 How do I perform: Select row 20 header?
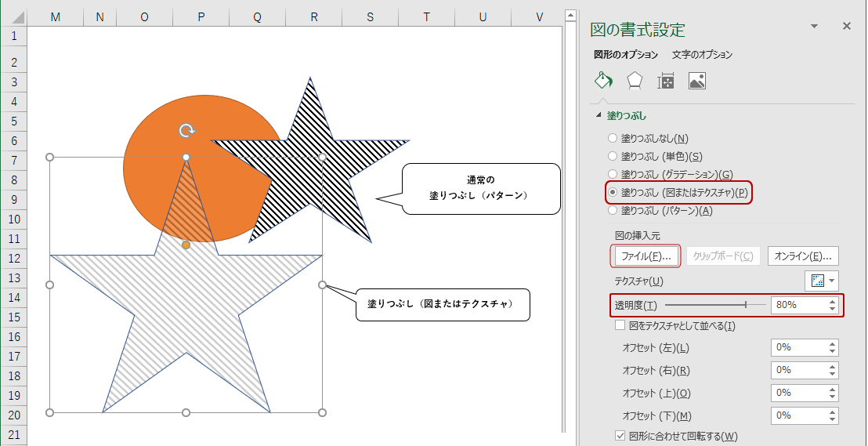click(13, 415)
